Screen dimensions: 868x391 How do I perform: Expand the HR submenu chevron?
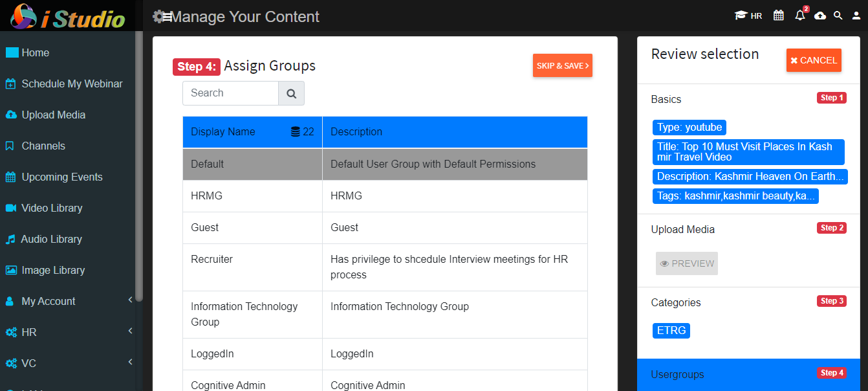click(x=130, y=331)
